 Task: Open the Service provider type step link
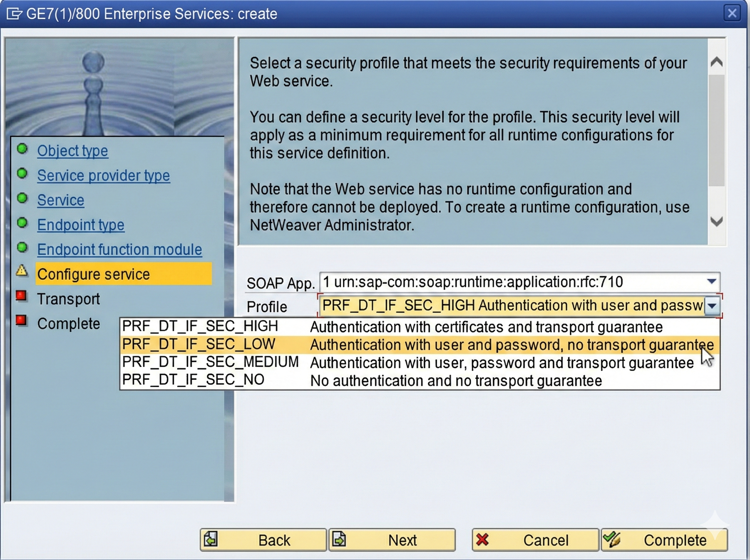103,176
